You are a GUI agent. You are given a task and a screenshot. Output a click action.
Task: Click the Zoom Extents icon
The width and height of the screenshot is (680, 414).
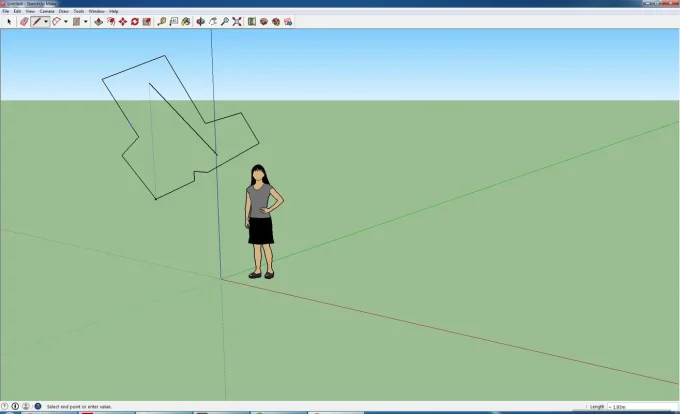[x=237, y=21]
